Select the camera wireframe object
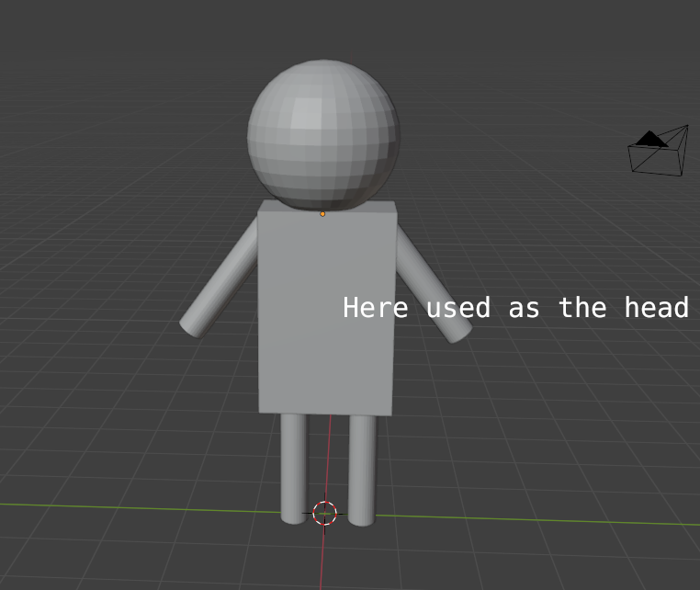Screen dimensions: 700x590 tap(660, 153)
